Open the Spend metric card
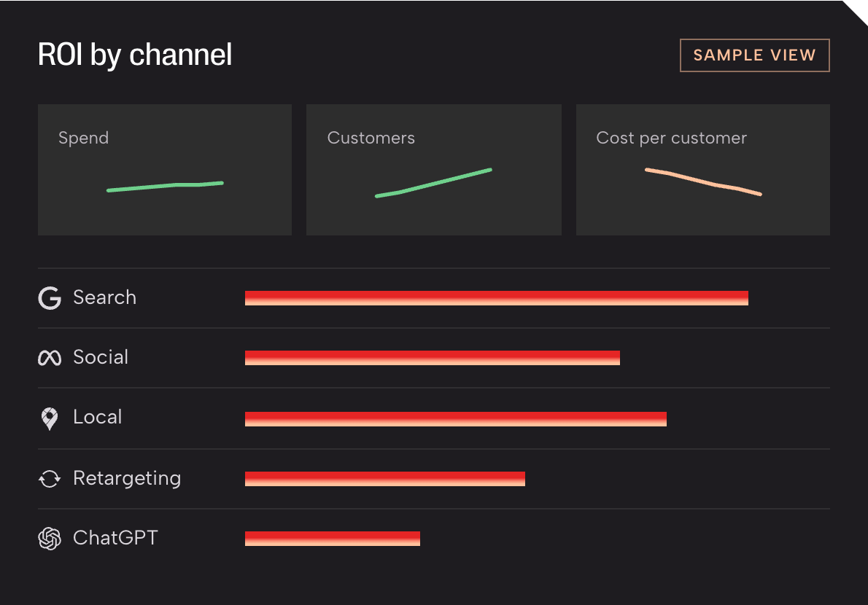Image resolution: width=868 pixels, height=605 pixels. [165, 170]
